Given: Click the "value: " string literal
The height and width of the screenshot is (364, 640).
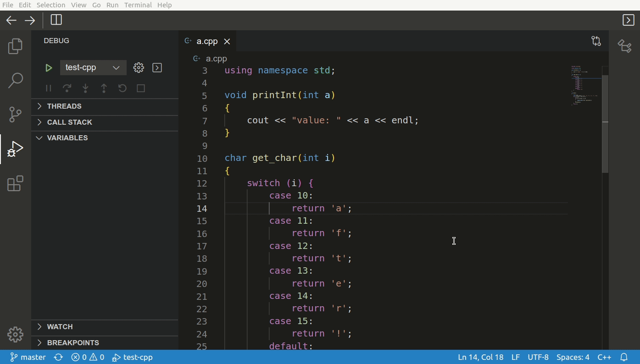Looking at the screenshot, I should pos(317,120).
